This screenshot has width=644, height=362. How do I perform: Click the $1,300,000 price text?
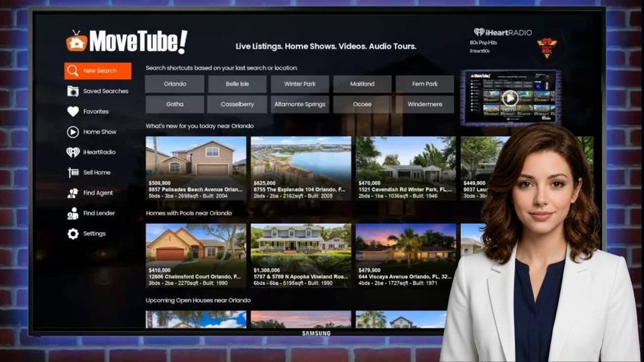point(266,270)
